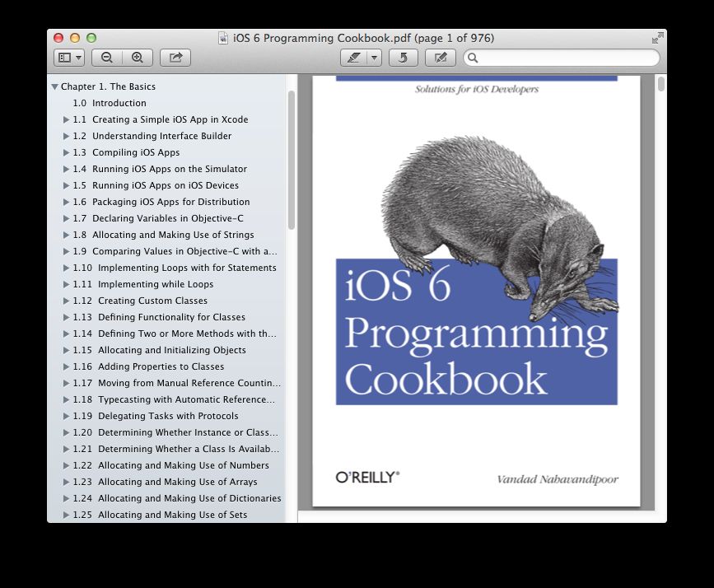Open 1.8 Allocating and Making Use of Strings
This screenshot has height=588, width=714.
[x=172, y=235]
